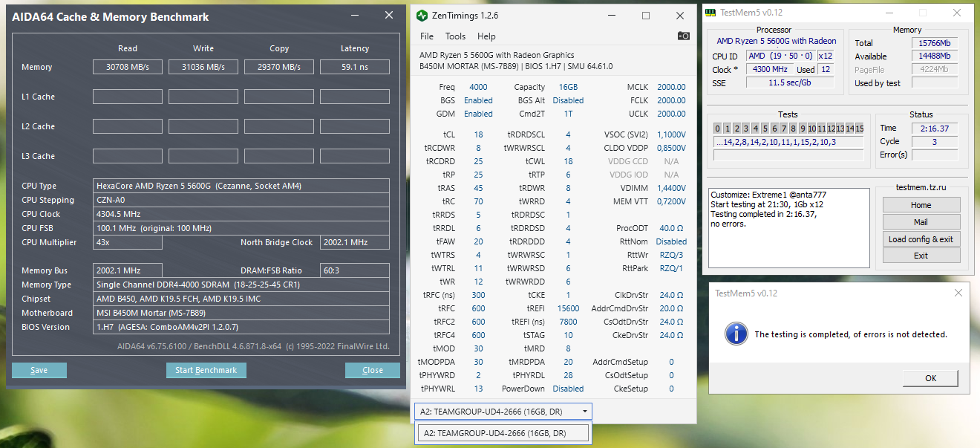Click the ProcODT value 40.0 Ω
This screenshot has width=980, height=448.
point(671,228)
